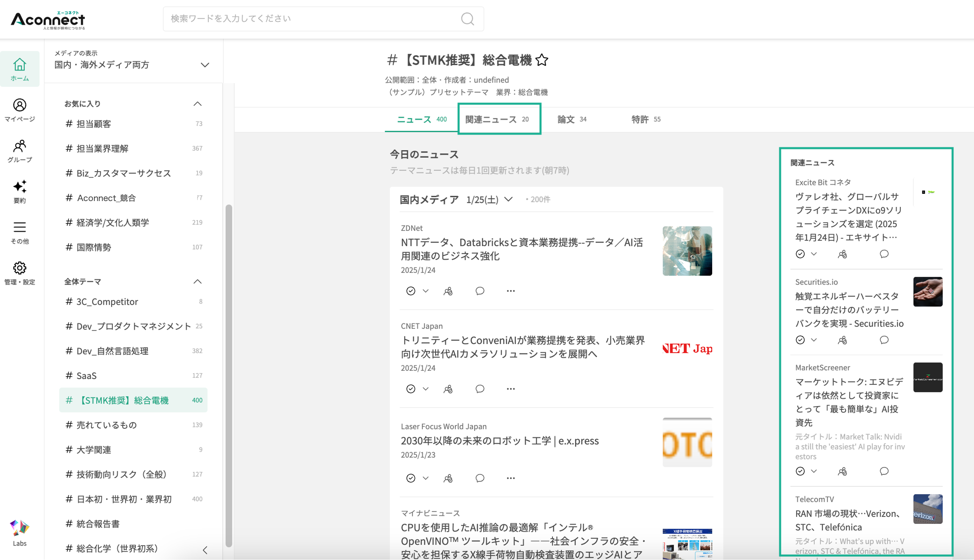Select # 日本初・世界初・業界初 theme
This screenshot has height=560, width=974.
(133, 499)
